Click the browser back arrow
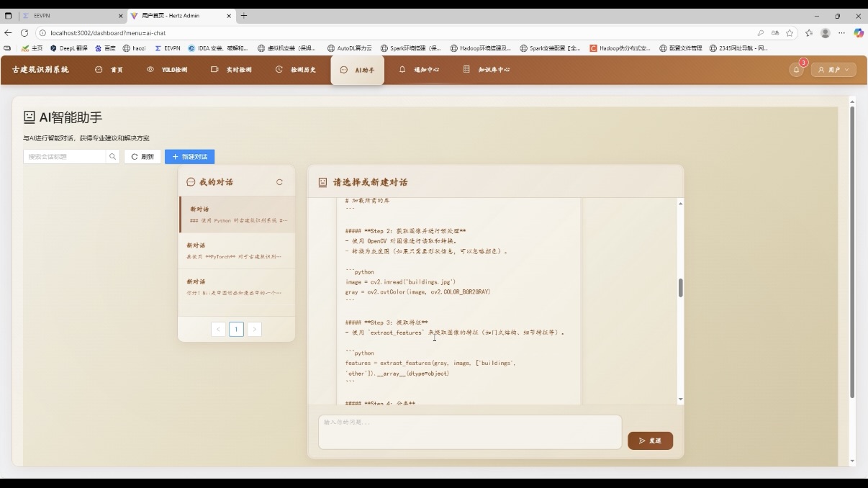This screenshot has width=868, height=488. point(8,33)
